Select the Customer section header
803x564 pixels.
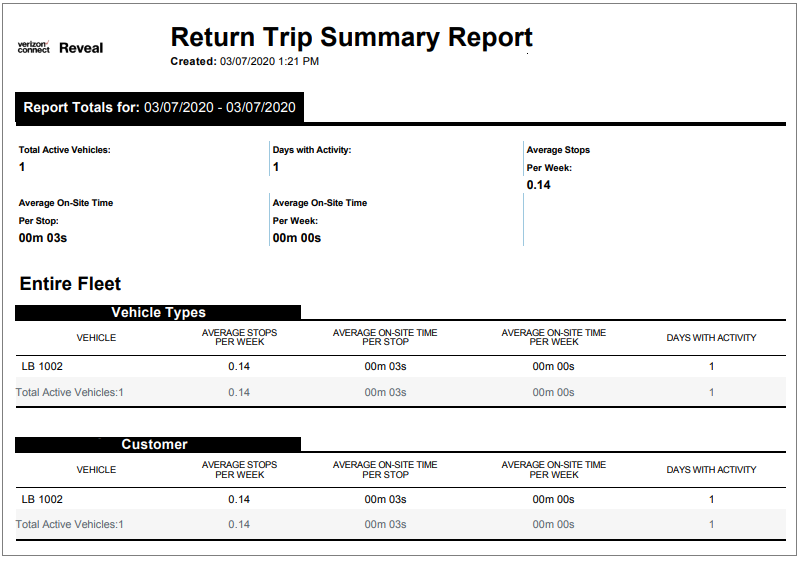click(x=155, y=444)
